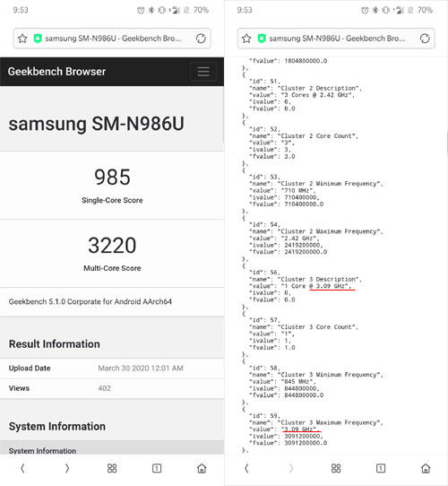The height and width of the screenshot is (486, 448).
Task: Tap the "710 MHz" value
Action: 297,191
